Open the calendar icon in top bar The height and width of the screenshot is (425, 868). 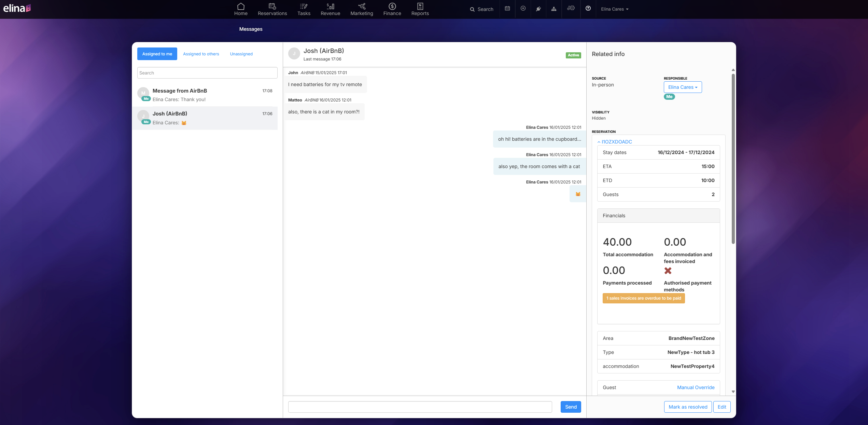507,9
